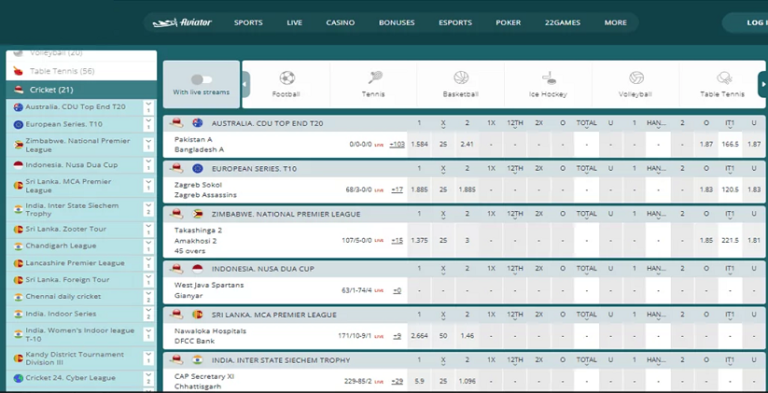The image size is (768, 393).
Task: Expand Chennai daily cricket sidebar arrow
Action: (148, 296)
